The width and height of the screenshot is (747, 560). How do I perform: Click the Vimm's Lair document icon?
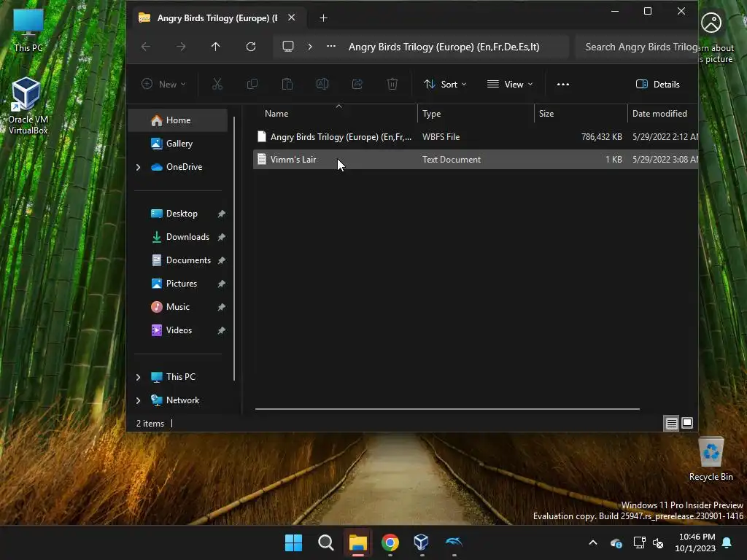coord(262,160)
